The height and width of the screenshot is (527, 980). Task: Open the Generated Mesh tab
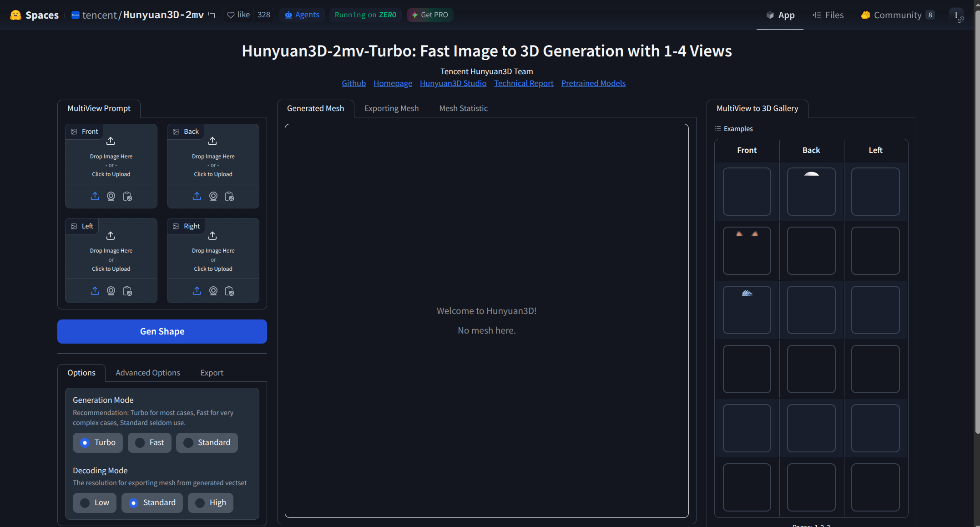[315, 108]
